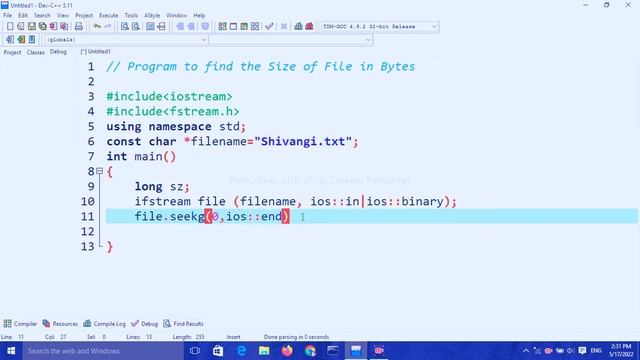Click the Search the web and Windows box
This screenshot has width=640, height=360.
[x=103, y=351]
